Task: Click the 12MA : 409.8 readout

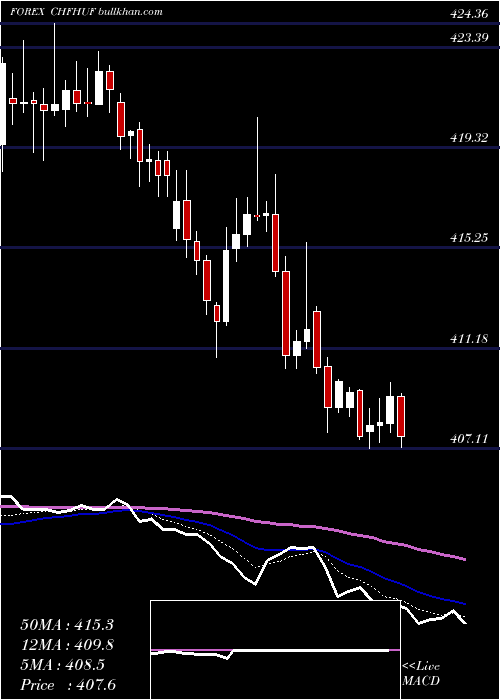Action: 67,645
